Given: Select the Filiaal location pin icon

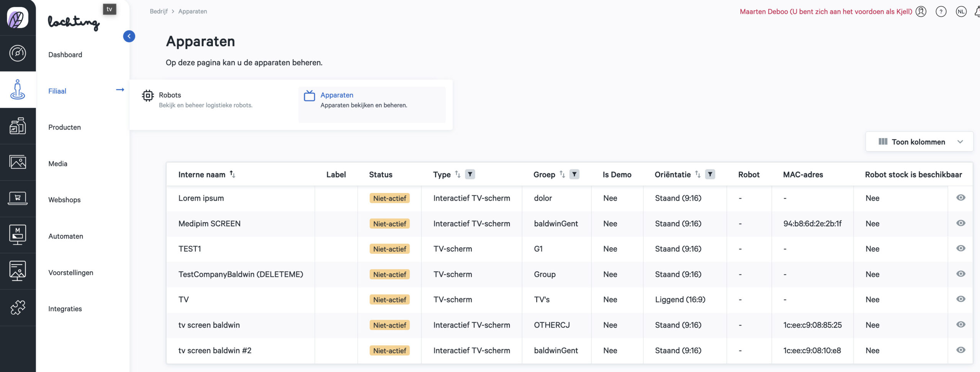Looking at the screenshot, I should [x=18, y=89].
